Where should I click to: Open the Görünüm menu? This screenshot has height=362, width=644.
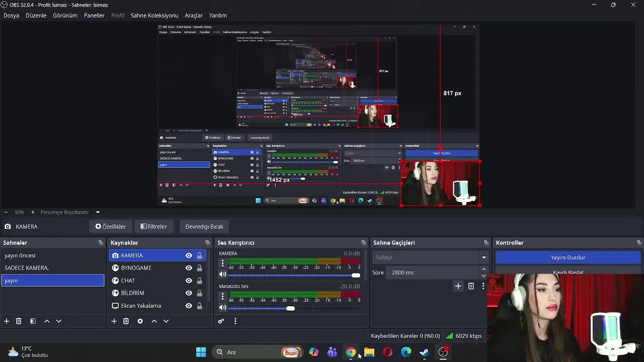65,16
